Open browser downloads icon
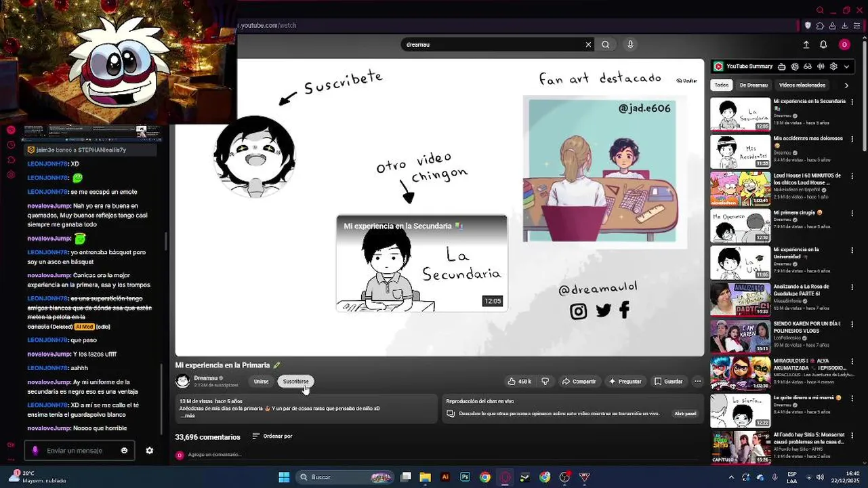Viewport: 868px width, 488px height. tap(845, 26)
